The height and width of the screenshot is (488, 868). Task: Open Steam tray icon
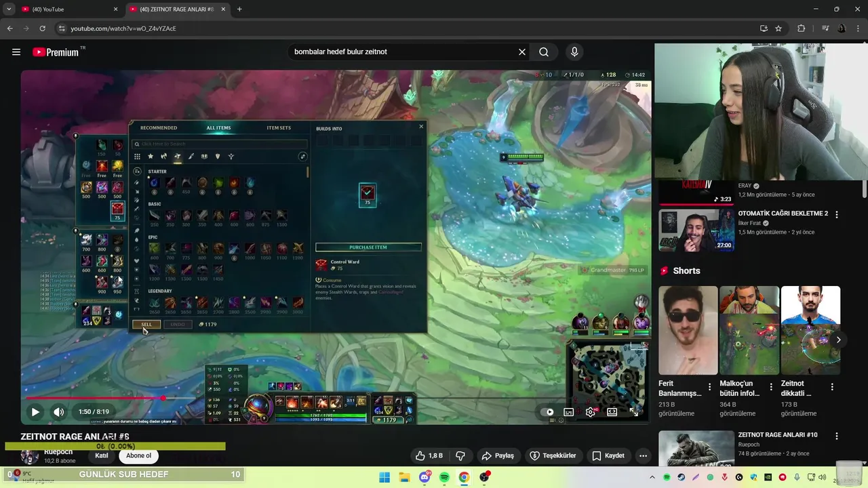(682, 477)
